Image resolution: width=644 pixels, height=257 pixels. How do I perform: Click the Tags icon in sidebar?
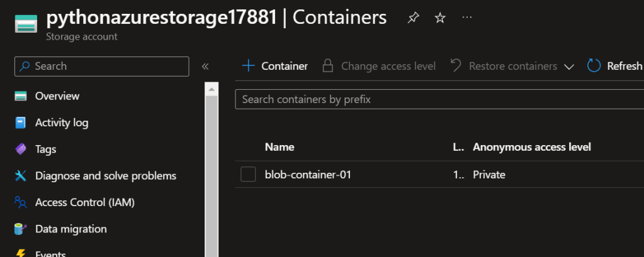point(21,150)
